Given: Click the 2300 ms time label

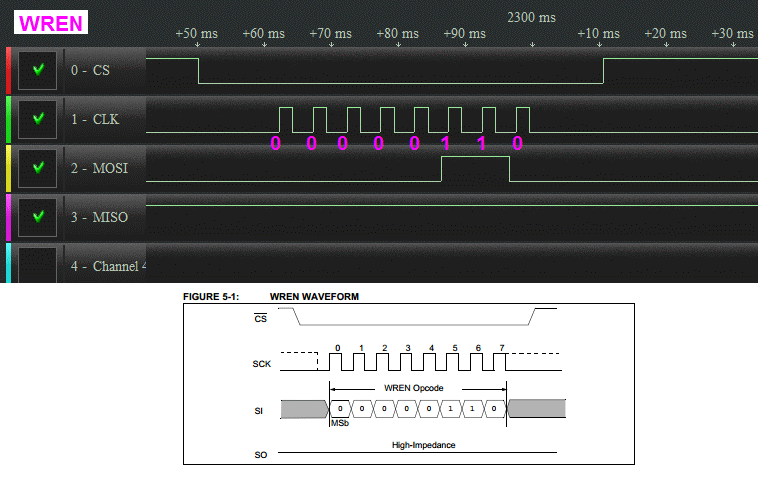Looking at the screenshot, I should coord(531,17).
